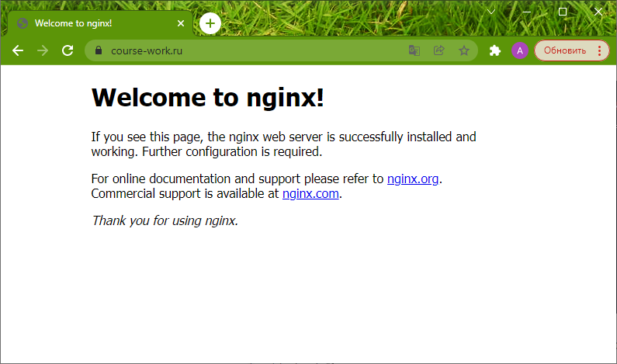The image size is (617, 364).
Task: Open the profile avatar A
Action: tap(520, 50)
